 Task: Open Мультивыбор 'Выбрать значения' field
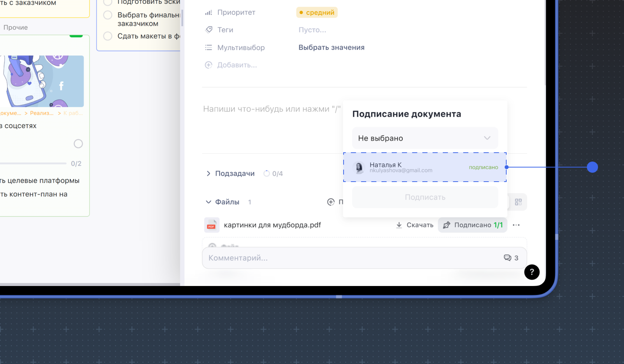(x=331, y=48)
